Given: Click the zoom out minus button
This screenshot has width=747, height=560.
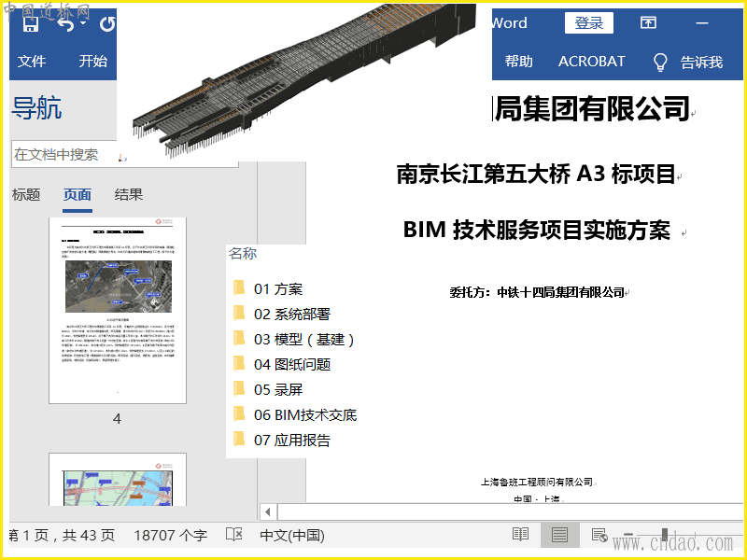Looking at the screenshot, I should pyautogui.click(x=627, y=534).
